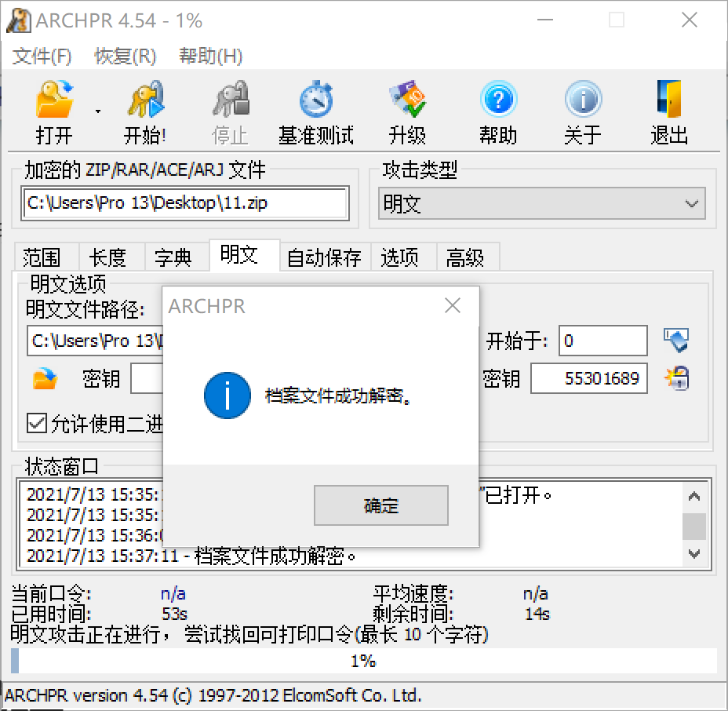This screenshot has width=728, height=711.
Task: Click the Open (打开) folder icon
Action: click(x=54, y=99)
